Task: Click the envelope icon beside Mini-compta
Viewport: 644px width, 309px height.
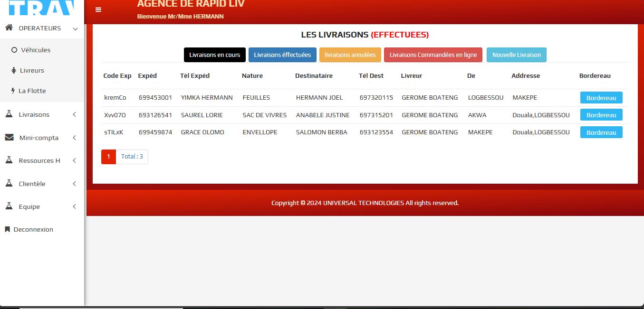Action: pos(9,138)
